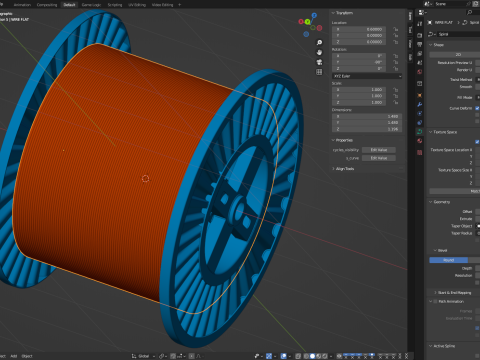
Task: Open the Global transform orientation dropdown
Action: pos(144,356)
